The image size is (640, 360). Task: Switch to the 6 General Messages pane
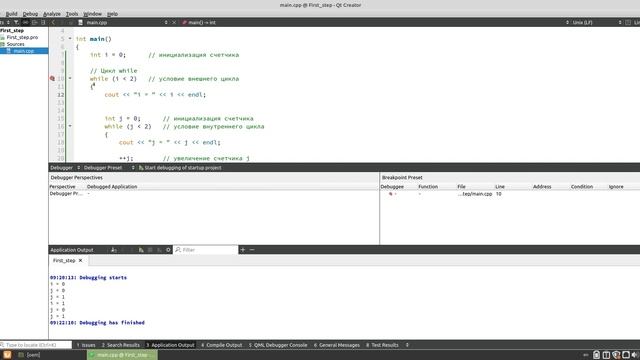pos(337,345)
